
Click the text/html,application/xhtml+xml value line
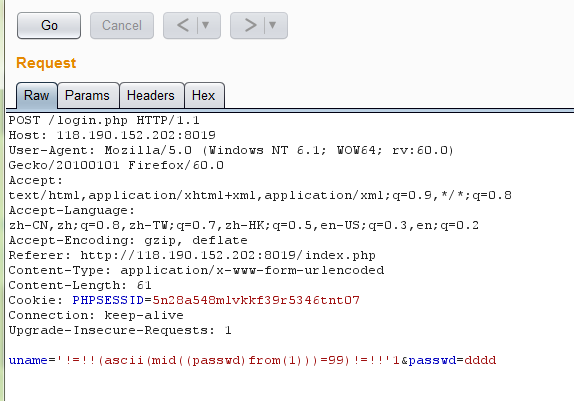tap(260, 195)
